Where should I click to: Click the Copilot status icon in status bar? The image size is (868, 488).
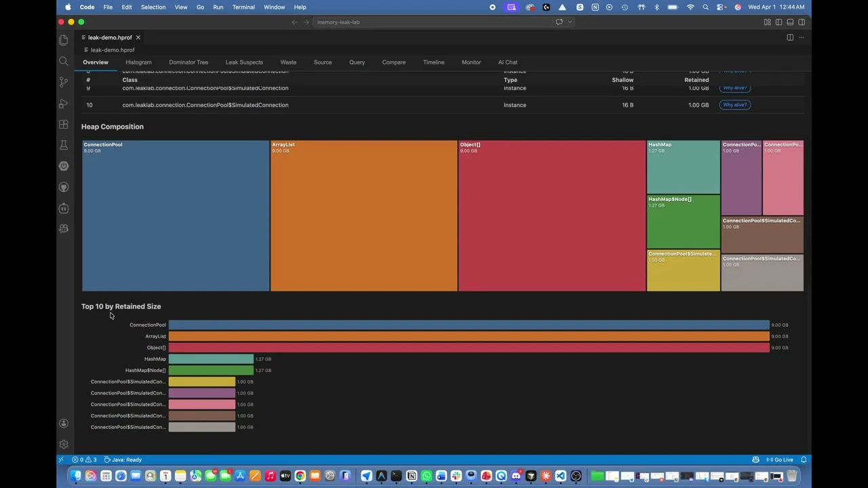tap(755, 460)
